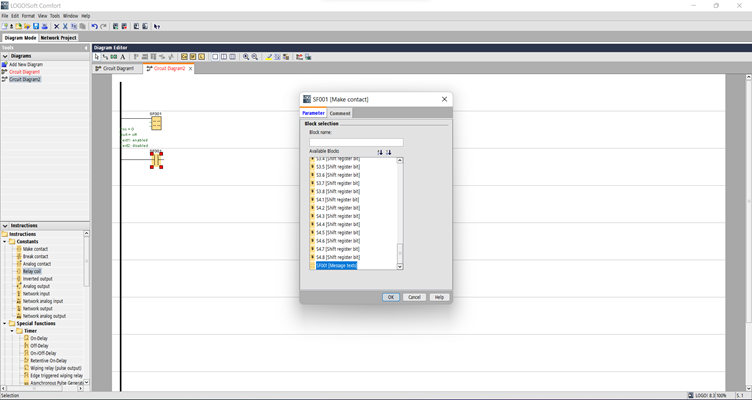Click the Wiping relay (pulse output) instruction
This screenshot has height=400, width=752.
[x=56, y=368]
